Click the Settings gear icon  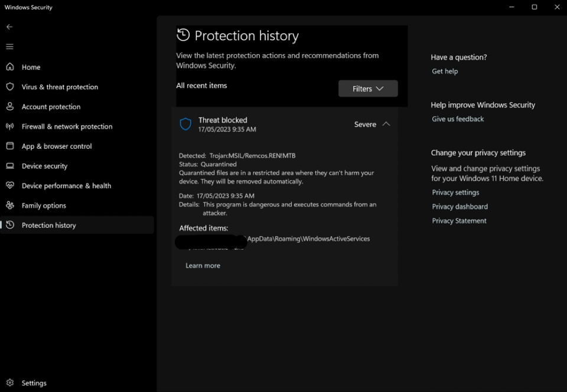tap(10, 383)
